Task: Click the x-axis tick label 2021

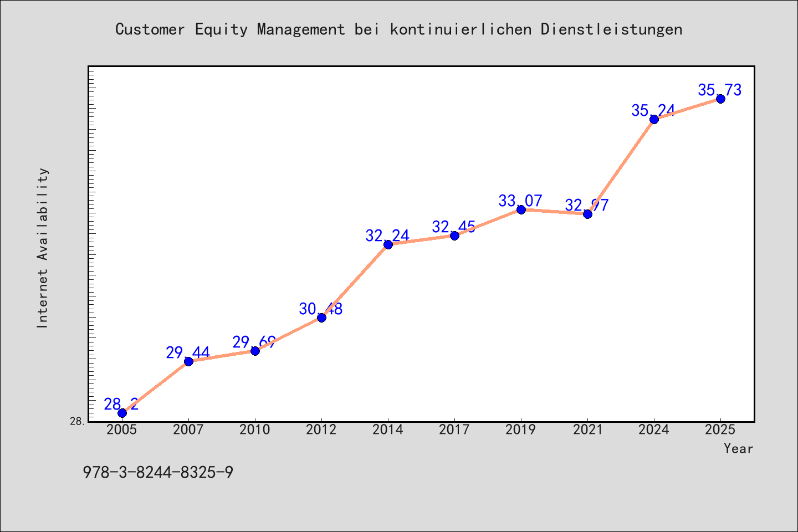Action: tap(587, 429)
